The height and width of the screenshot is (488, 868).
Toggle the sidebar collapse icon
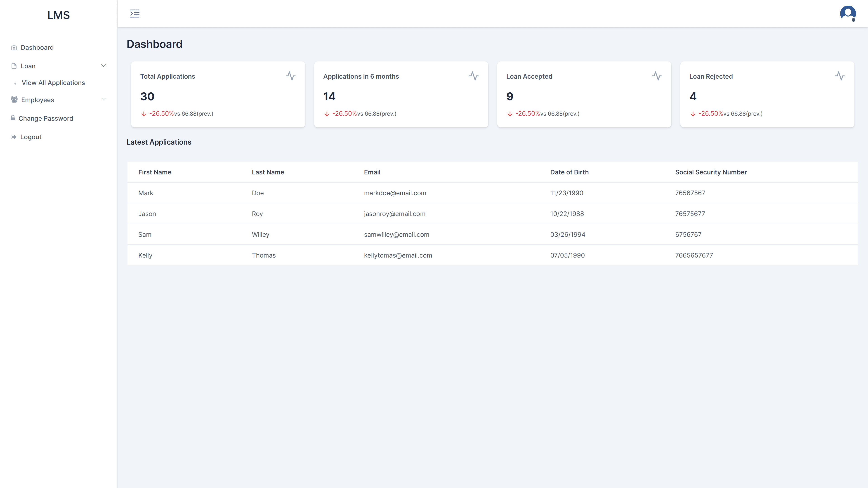(134, 14)
